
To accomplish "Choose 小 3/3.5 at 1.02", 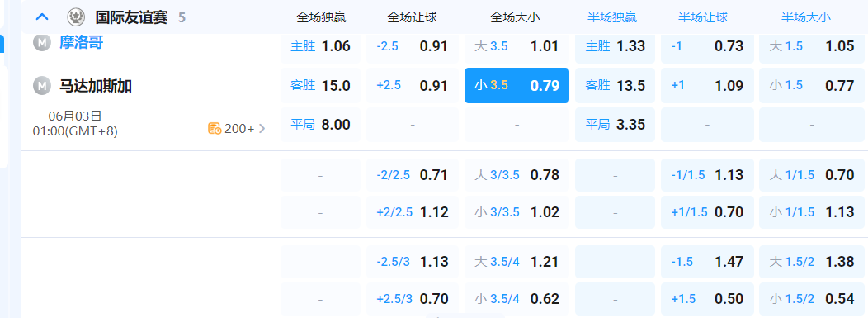I will pyautogui.click(x=517, y=212).
